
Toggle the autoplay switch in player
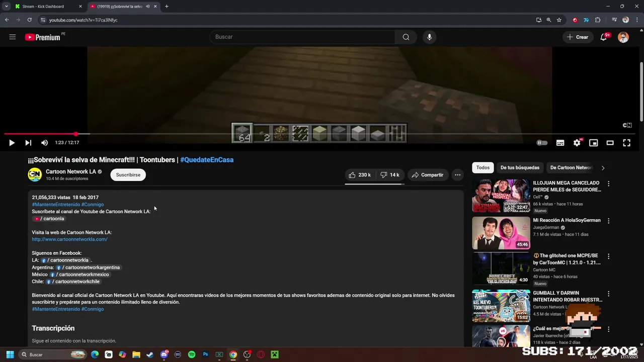(x=542, y=143)
